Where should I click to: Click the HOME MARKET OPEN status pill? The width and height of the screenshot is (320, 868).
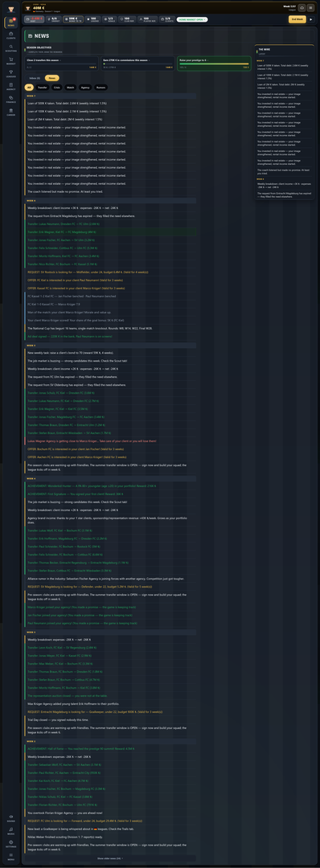click(192, 18)
